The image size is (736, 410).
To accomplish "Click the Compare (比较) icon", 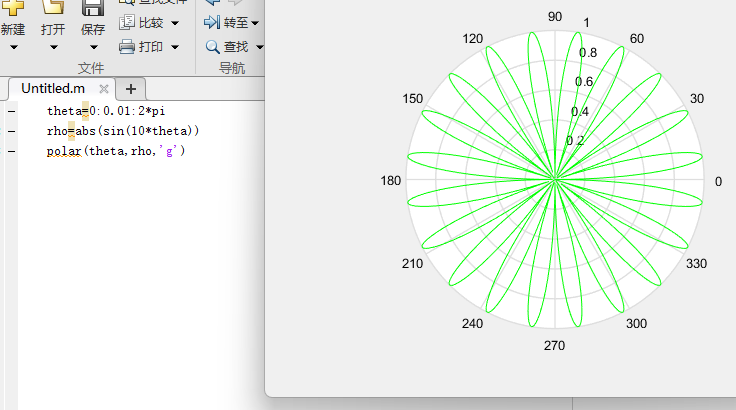I will point(127,23).
